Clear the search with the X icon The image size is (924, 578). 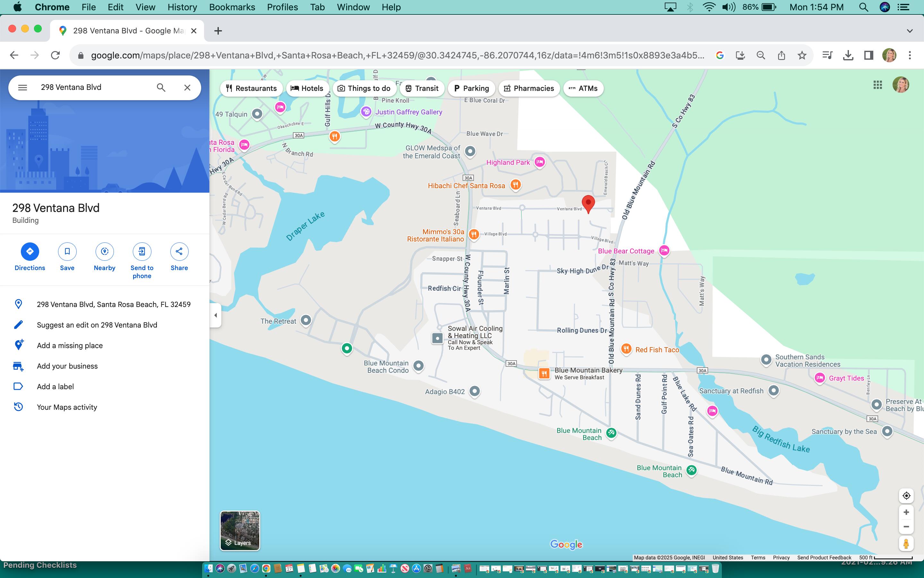(x=187, y=88)
